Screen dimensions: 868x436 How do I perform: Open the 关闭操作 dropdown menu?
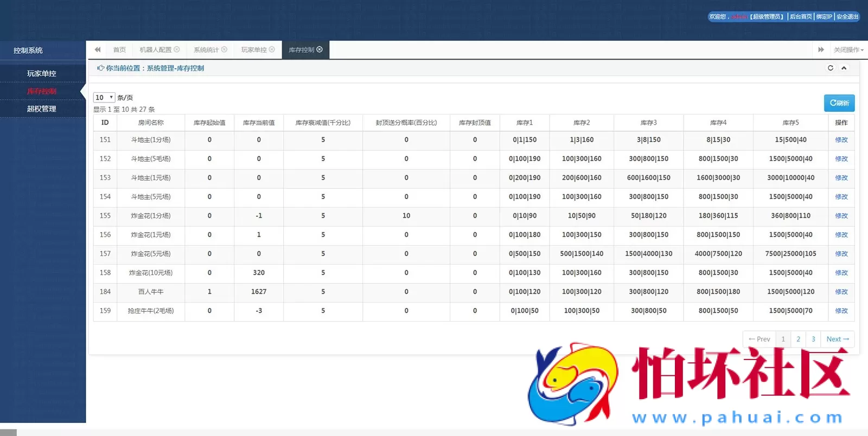(x=848, y=50)
